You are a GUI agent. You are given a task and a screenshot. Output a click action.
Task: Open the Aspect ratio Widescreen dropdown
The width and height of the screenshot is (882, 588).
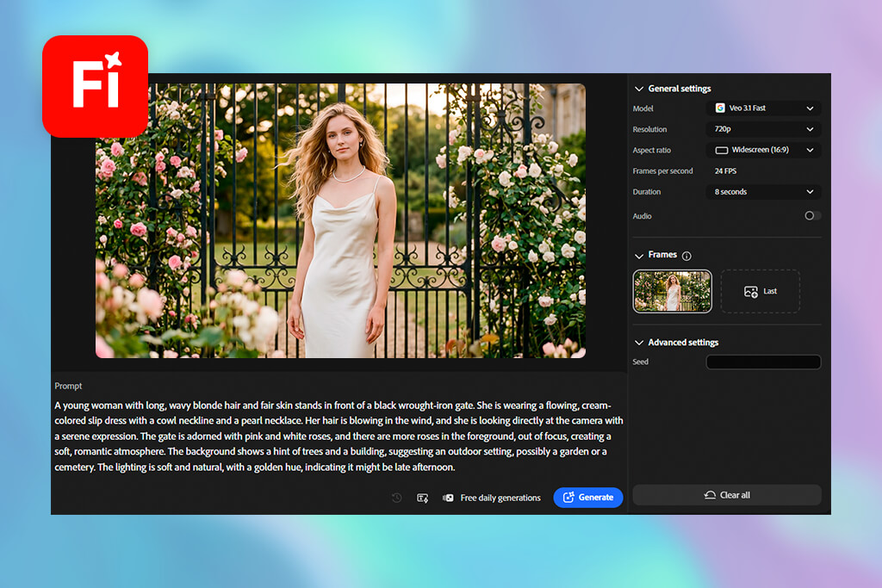(x=763, y=150)
